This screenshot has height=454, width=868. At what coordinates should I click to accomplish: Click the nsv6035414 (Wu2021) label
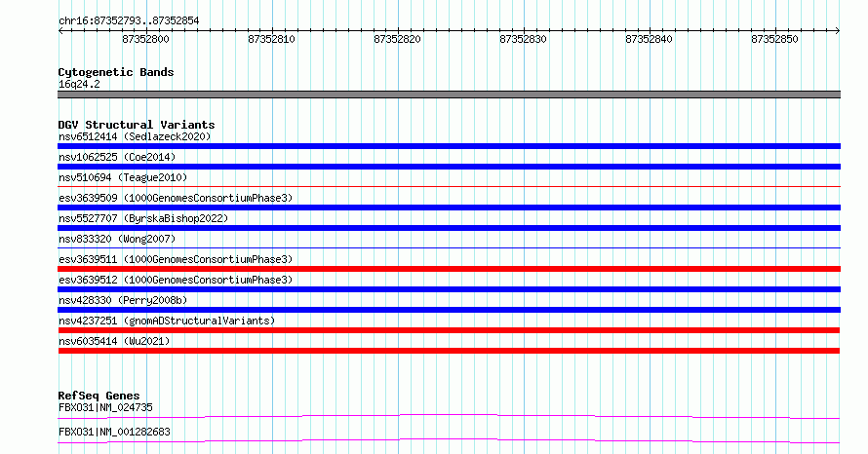click(114, 341)
